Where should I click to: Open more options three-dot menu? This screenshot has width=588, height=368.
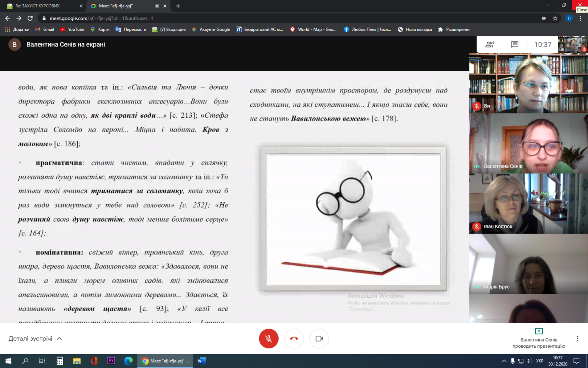[577, 338]
